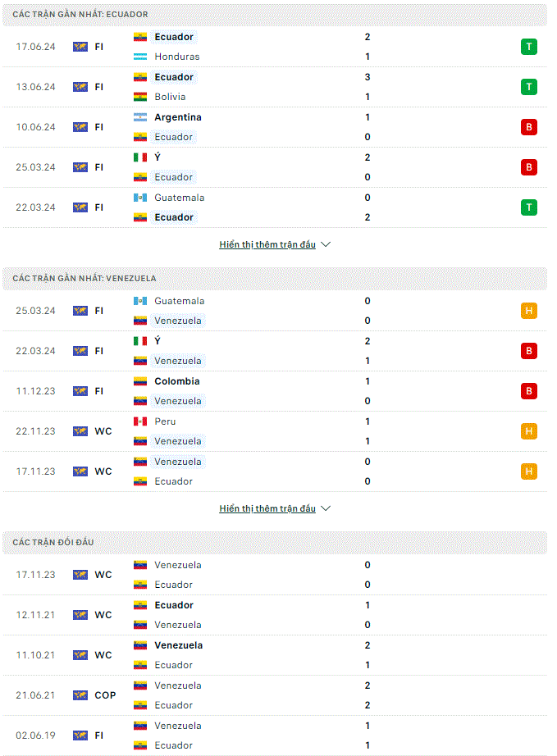Click the orange H badge for Peru–Venezuela
This screenshot has height=756, width=557.
tap(528, 431)
